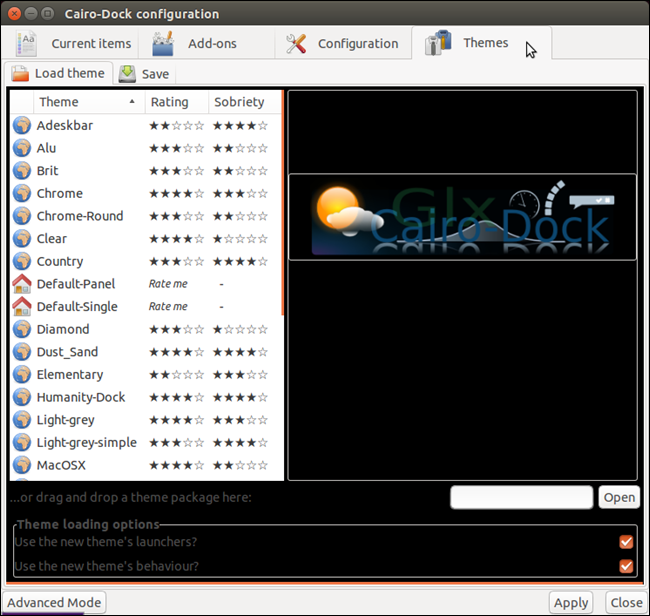
Task: Select the MacOSX theme name
Action: click(x=61, y=465)
